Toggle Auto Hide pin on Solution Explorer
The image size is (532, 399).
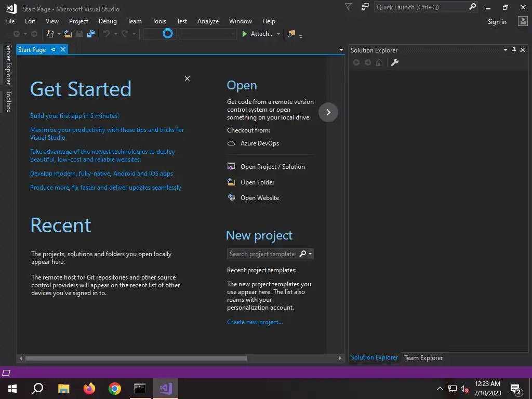click(x=514, y=50)
